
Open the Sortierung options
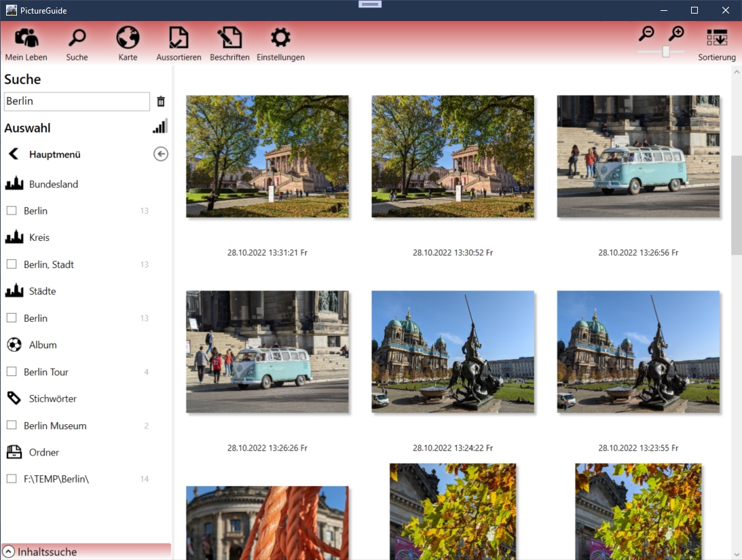click(x=716, y=44)
